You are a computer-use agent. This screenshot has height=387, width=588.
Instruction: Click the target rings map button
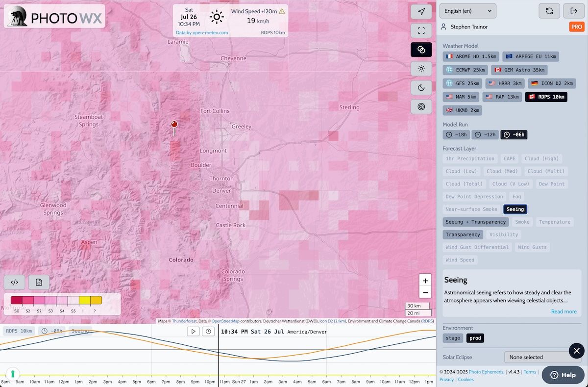421,106
